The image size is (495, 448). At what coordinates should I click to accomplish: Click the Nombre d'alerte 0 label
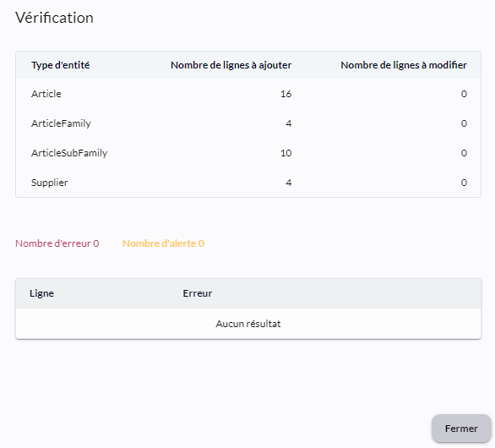163,243
